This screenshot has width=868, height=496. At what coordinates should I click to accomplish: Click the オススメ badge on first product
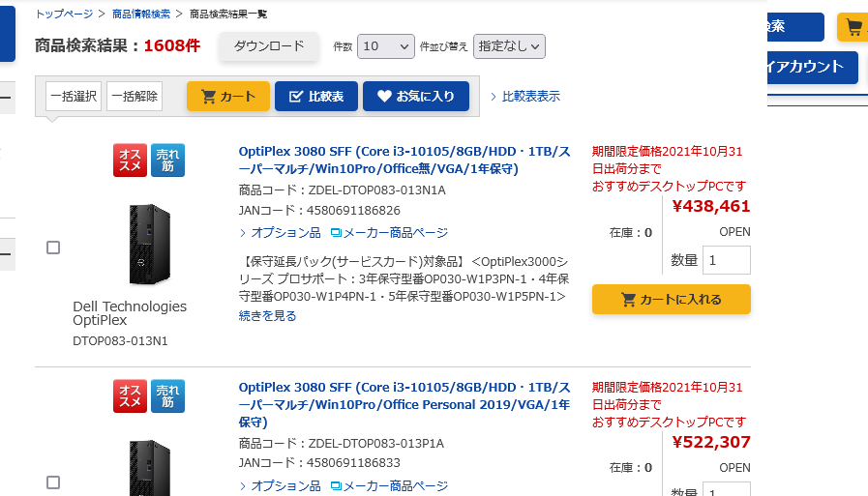[130, 160]
